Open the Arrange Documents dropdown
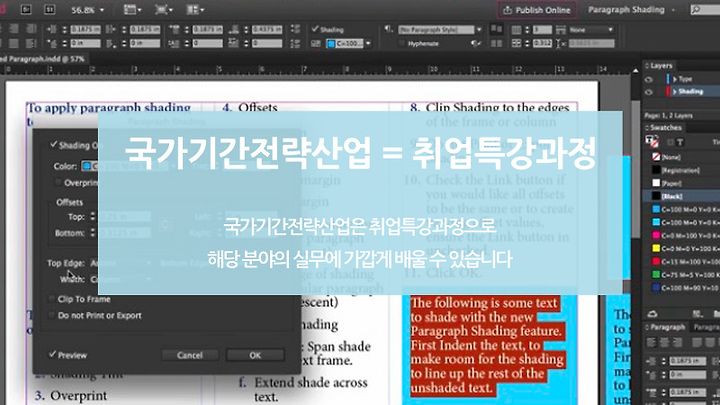Viewport: 720px width, 405px height. tap(196, 10)
